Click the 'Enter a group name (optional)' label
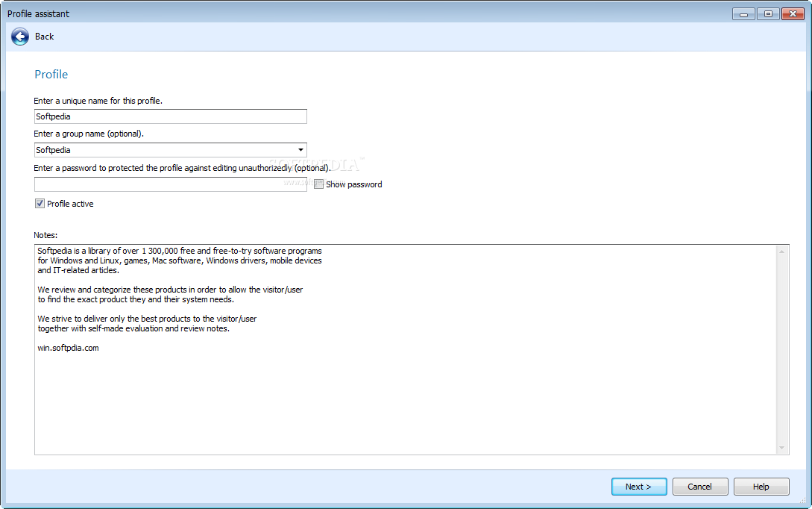Screen dimensions: 812x509 [89, 134]
